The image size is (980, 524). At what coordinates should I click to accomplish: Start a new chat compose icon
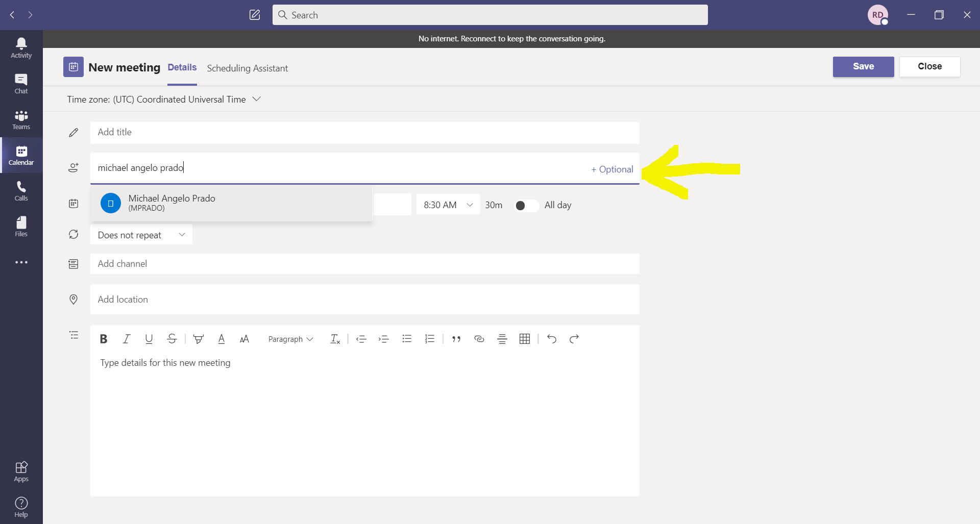[x=255, y=15]
